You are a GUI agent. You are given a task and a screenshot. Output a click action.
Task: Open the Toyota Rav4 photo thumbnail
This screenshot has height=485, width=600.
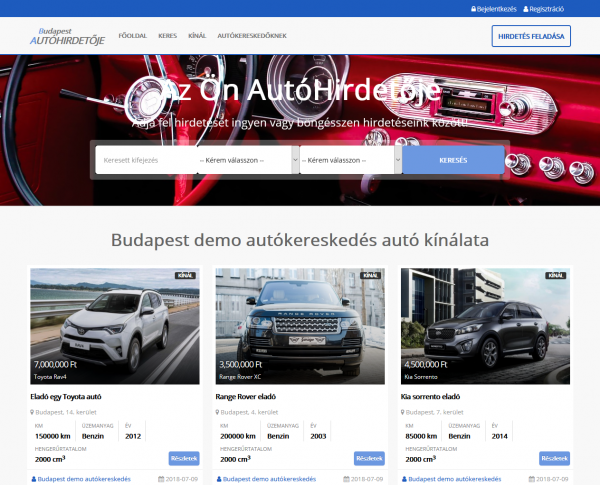click(x=115, y=326)
